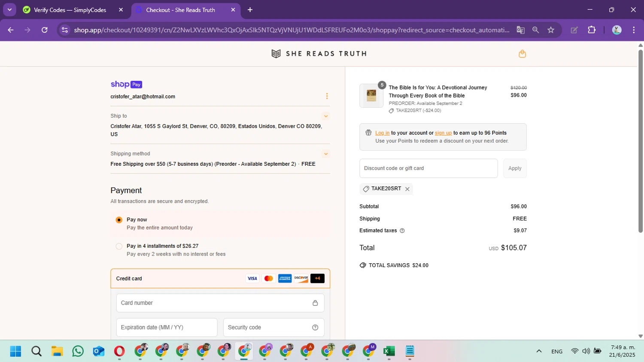
Task: Open the tab search dropdown arrow
Action: tap(9, 9)
